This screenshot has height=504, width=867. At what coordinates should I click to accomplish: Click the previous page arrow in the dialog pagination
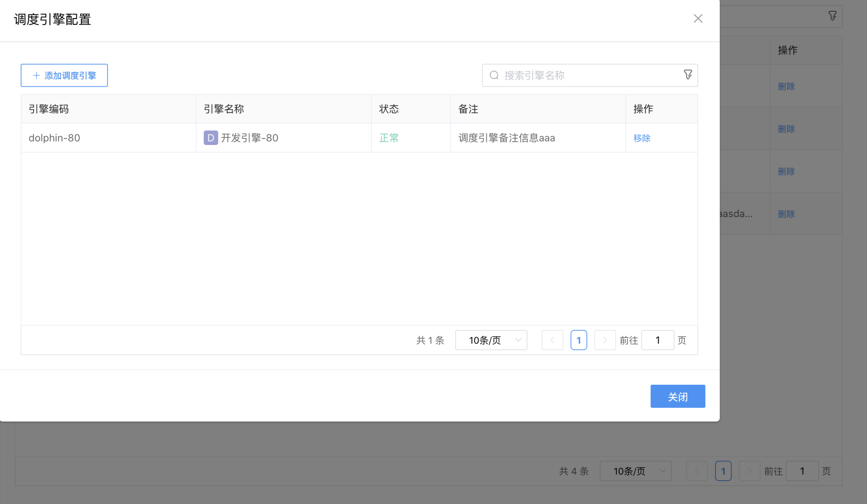552,340
